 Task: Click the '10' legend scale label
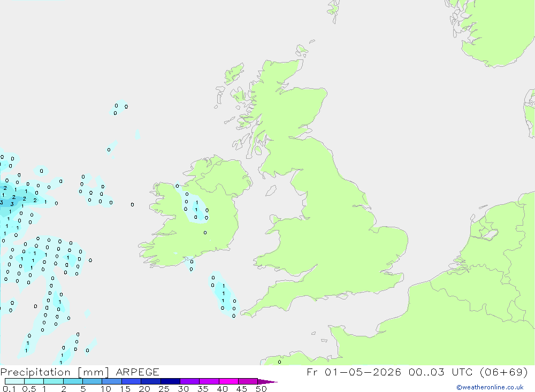106,389
